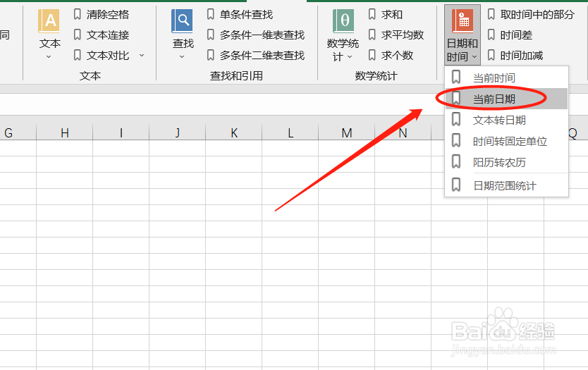Click bookmark icon beside 时间加减

coord(491,56)
